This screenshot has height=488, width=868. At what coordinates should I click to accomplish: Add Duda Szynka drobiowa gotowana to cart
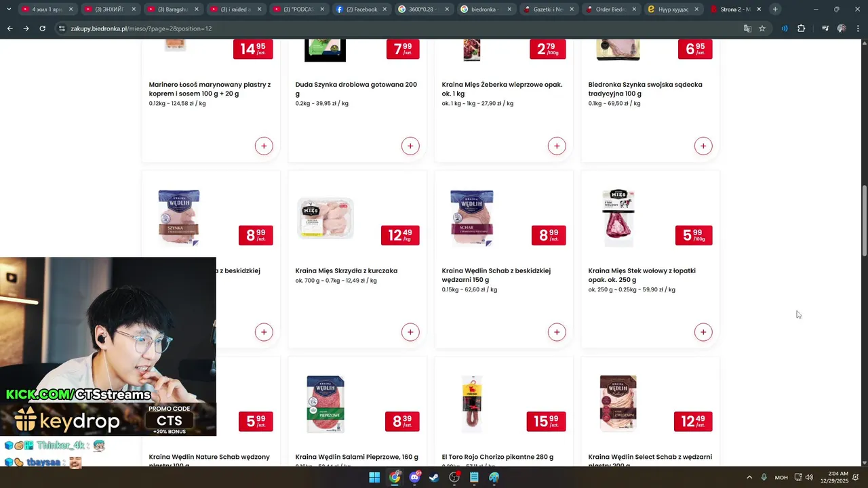pos(410,146)
